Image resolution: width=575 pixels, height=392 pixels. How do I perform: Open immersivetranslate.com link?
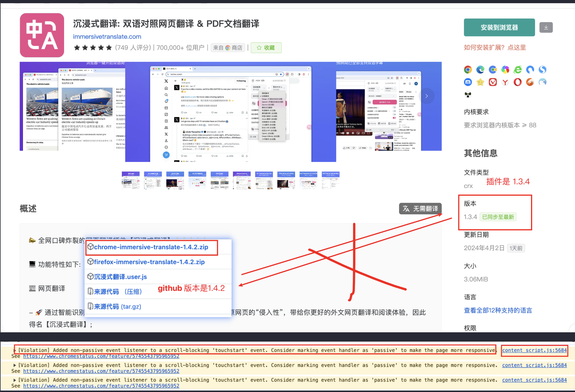pos(107,37)
